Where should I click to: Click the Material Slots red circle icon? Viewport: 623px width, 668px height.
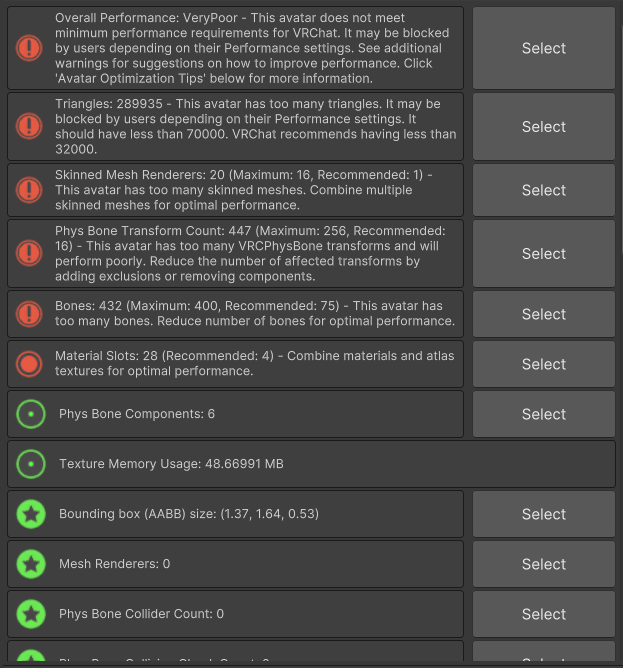(x=30, y=364)
